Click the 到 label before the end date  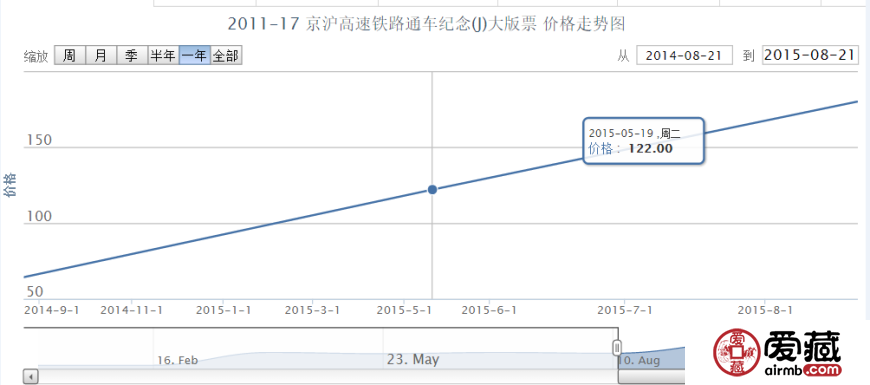749,56
